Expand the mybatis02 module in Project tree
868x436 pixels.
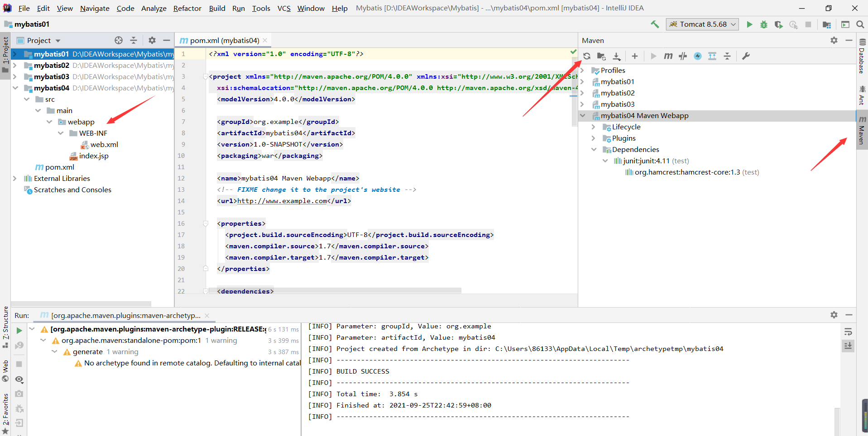15,66
